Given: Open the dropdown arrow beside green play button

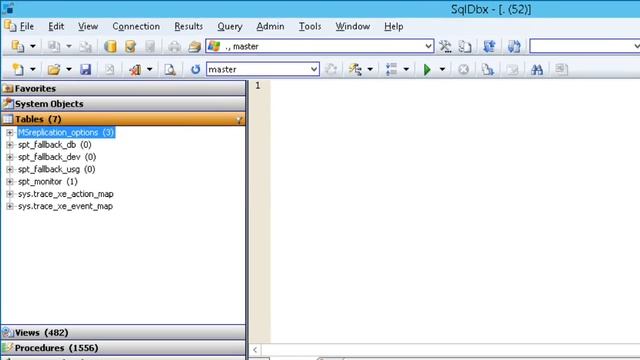Looking at the screenshot, I should pos(442,69).
